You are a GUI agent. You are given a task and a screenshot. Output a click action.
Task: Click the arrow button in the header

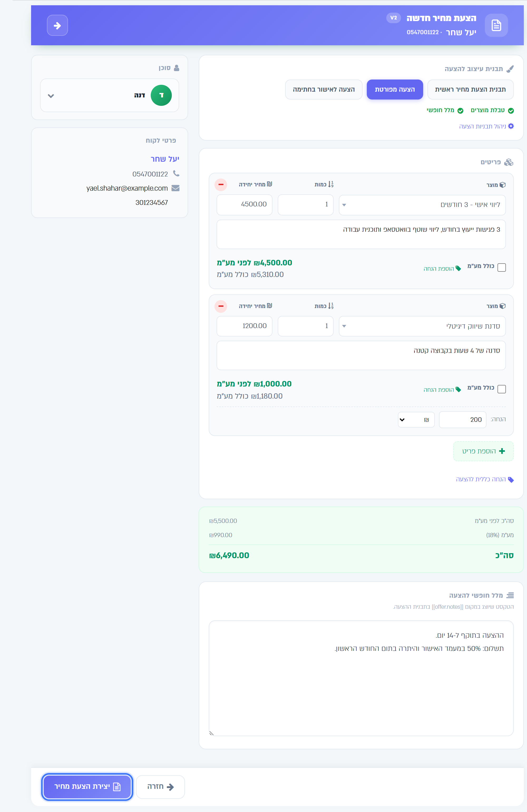[x=57, y=26]
